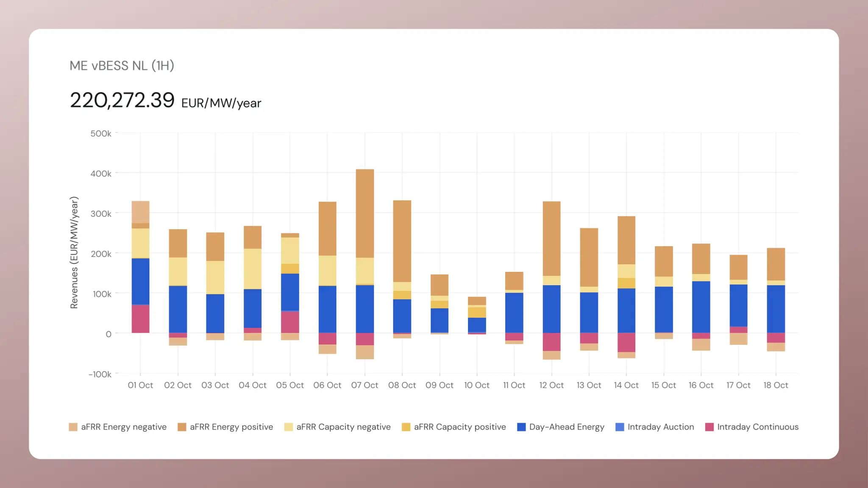Select the ME vBESS NL (1H) chart title
868x488 pixels.
[122, 66]
